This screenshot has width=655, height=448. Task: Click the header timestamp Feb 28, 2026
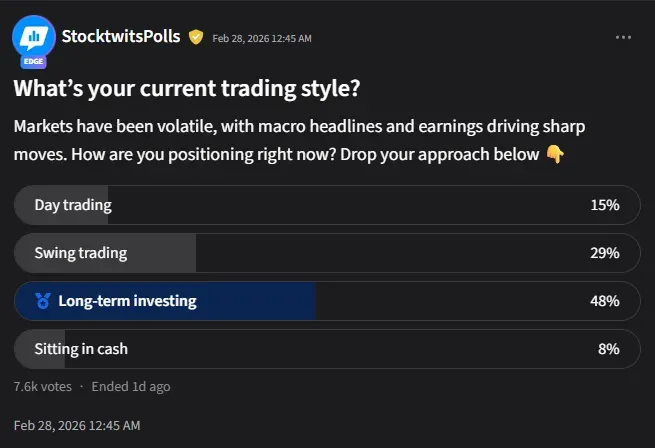click(x=264, y=38)
